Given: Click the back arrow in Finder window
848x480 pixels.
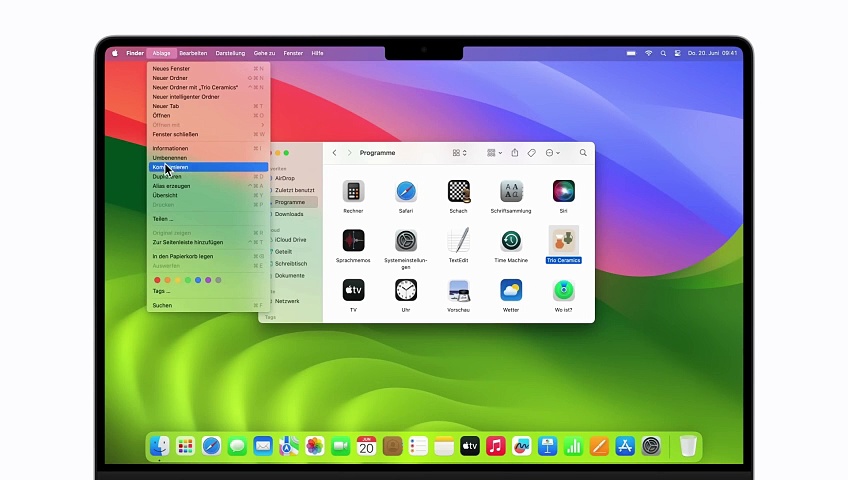Looking at the screenshot, I should (334, 153).
